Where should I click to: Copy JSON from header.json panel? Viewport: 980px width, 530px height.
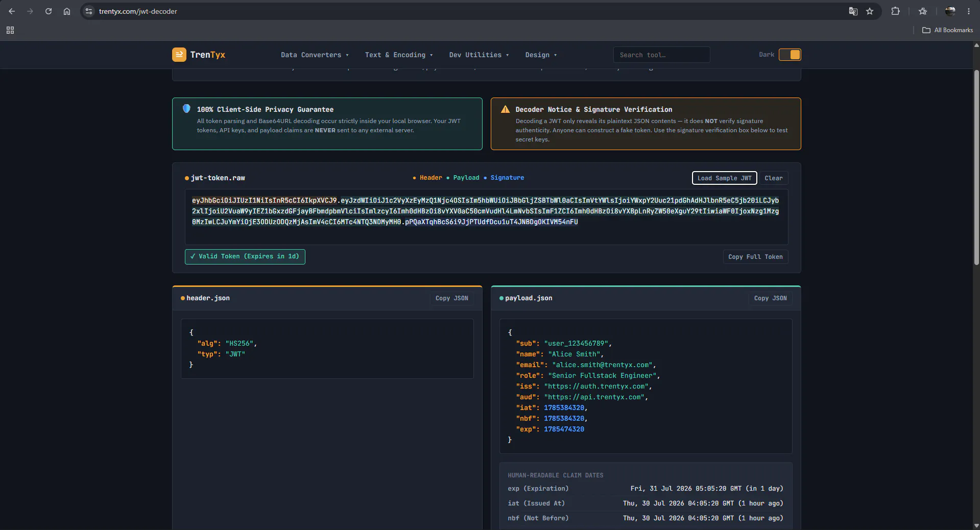tap(451, 298)
